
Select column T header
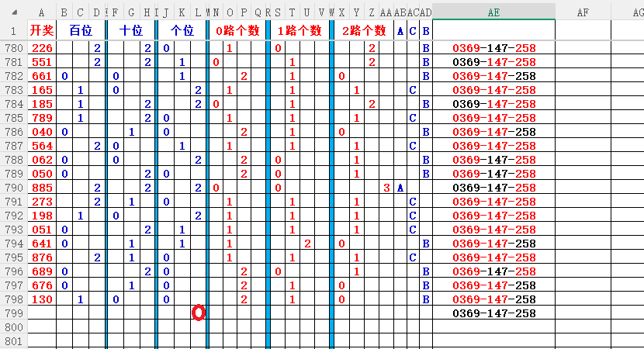[292, 12]
